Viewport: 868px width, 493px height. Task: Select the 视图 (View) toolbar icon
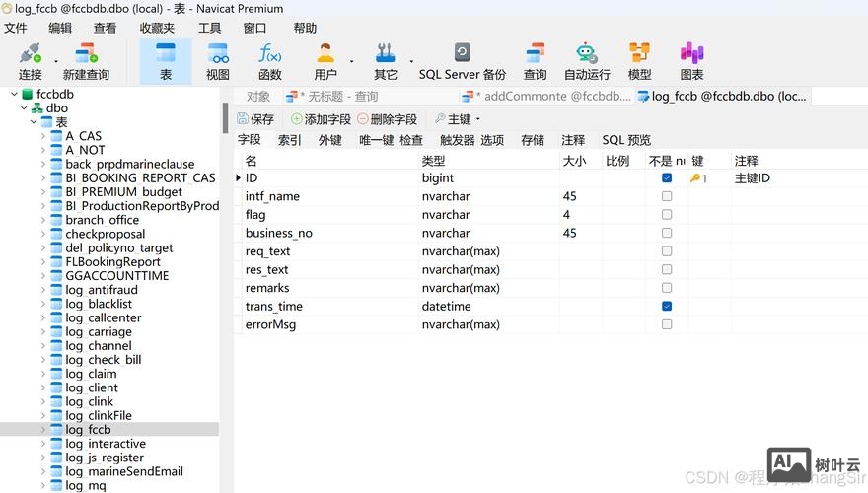tap(217, 55)
